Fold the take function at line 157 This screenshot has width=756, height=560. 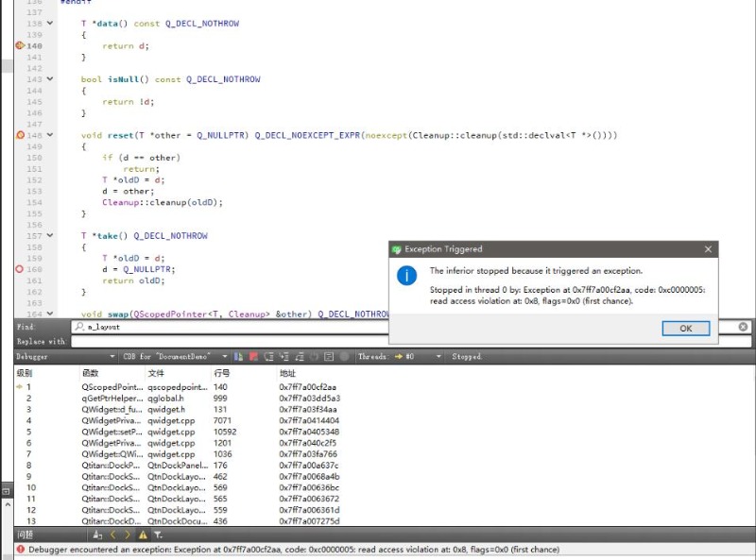pos(51,236)
